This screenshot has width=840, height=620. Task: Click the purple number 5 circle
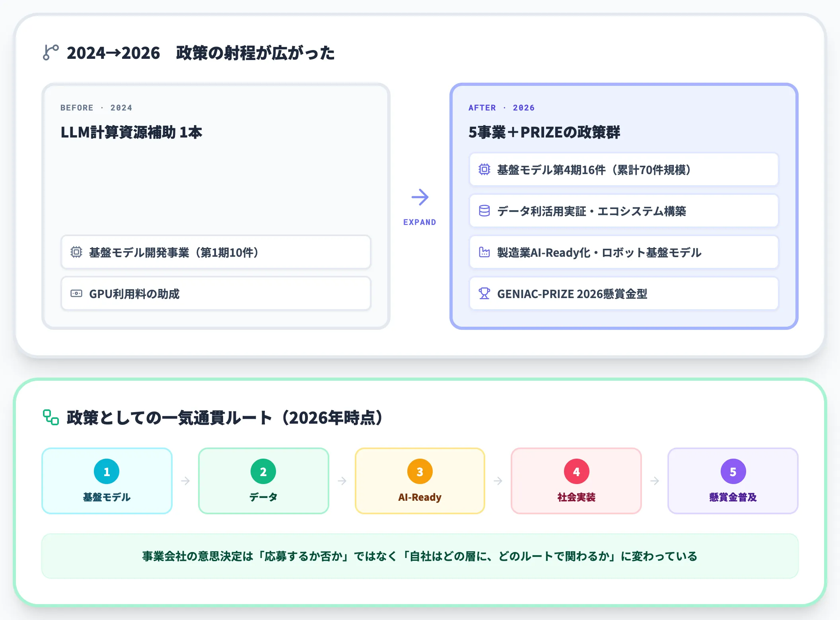coord(733,471)
